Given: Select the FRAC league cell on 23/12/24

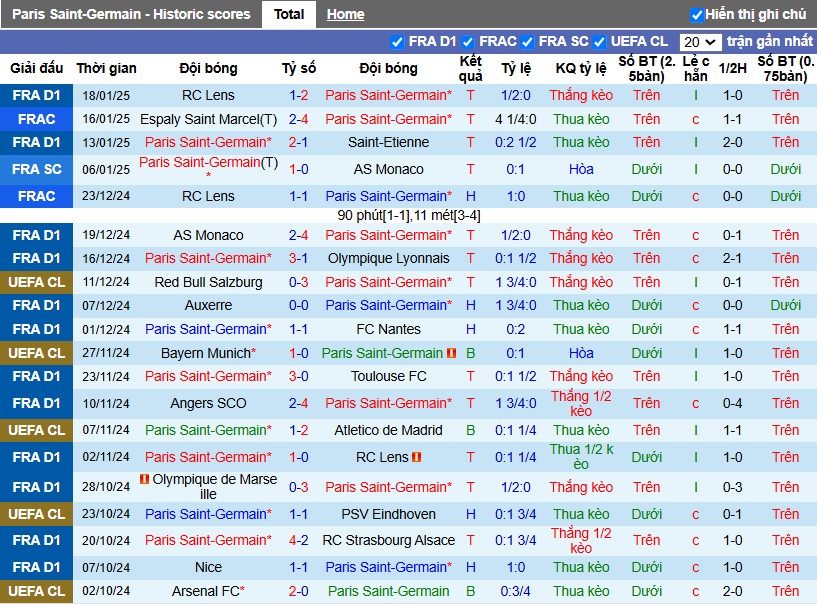Looking at the screenshot, I should tap(36, 196).
